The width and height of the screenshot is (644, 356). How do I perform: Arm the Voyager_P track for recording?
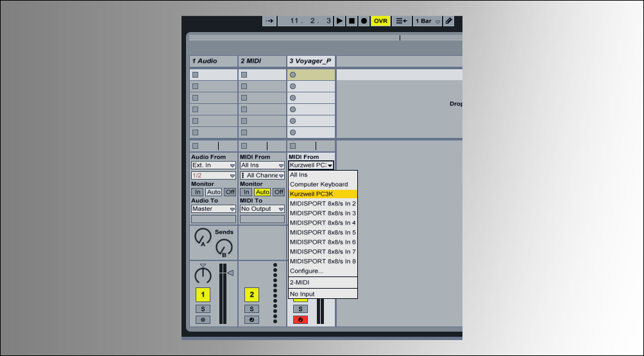click(x=301, y=319)
